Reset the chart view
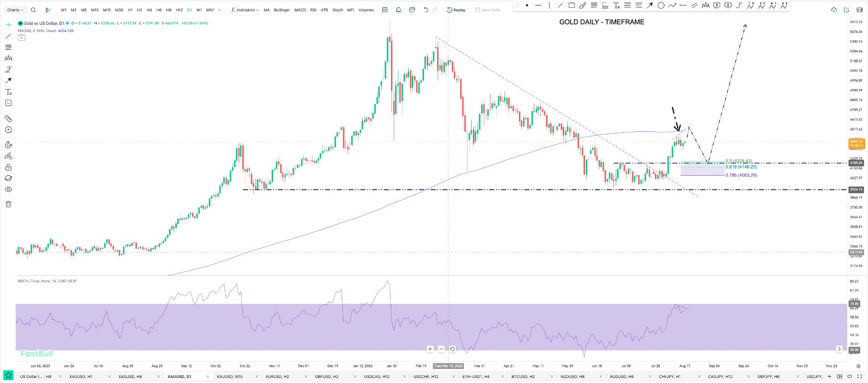This screenshot has width=868, height=383. 452,349
